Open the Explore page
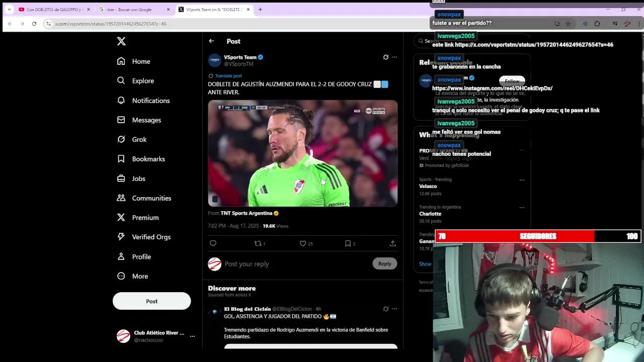This screenshot has width=644, height=362. point(135,80)
